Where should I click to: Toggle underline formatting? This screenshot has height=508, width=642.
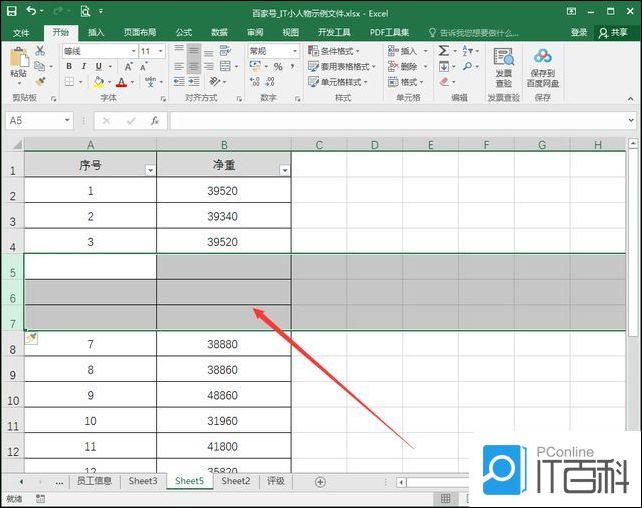point(98,66)
